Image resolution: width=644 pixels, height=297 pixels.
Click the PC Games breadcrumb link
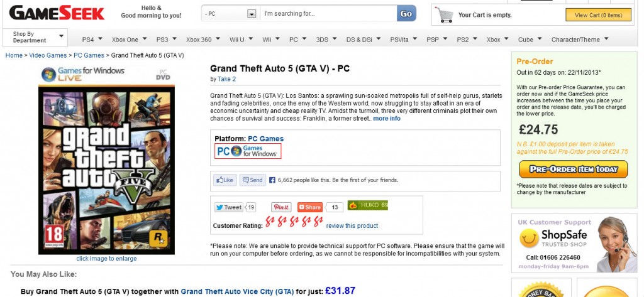[89, 55]
